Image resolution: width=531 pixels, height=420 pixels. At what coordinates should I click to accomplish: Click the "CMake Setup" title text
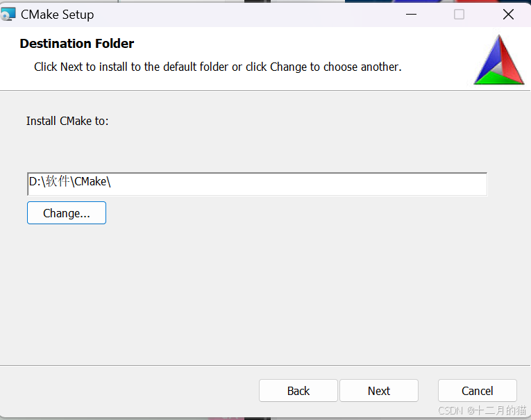pyautogui.click(x=57, y=15)
